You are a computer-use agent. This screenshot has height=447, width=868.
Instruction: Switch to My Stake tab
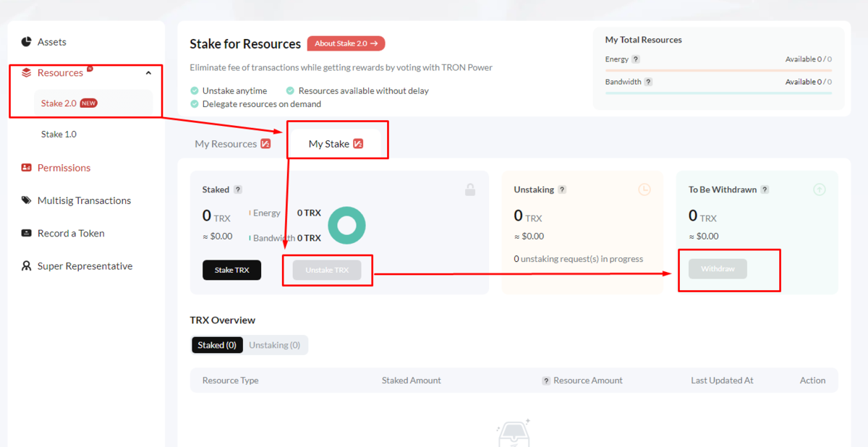point(336,143)
